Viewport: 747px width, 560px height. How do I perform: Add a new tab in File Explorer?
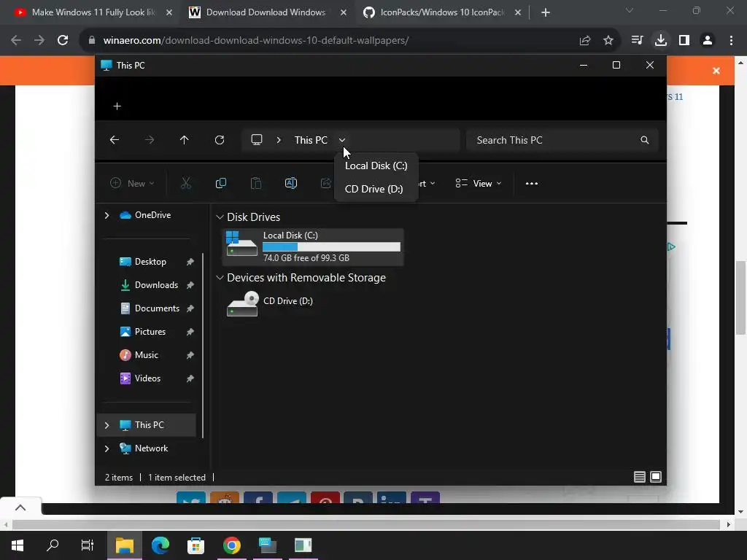click(117, 106)
